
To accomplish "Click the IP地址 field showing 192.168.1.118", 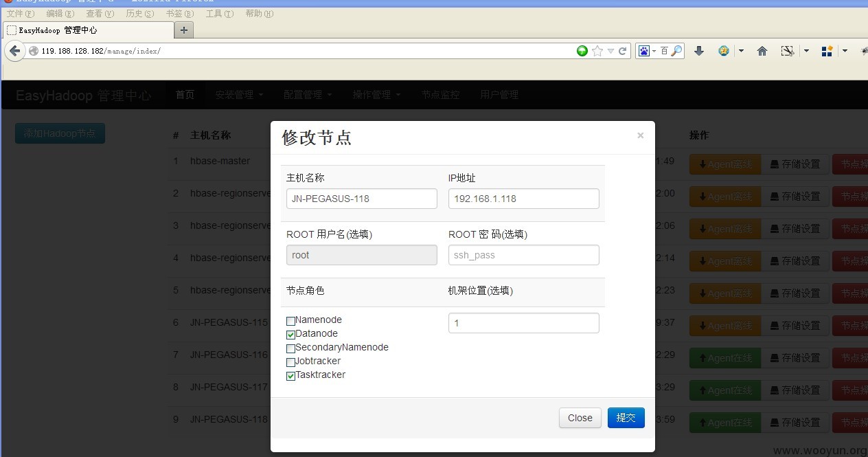I will pos(524,199).
